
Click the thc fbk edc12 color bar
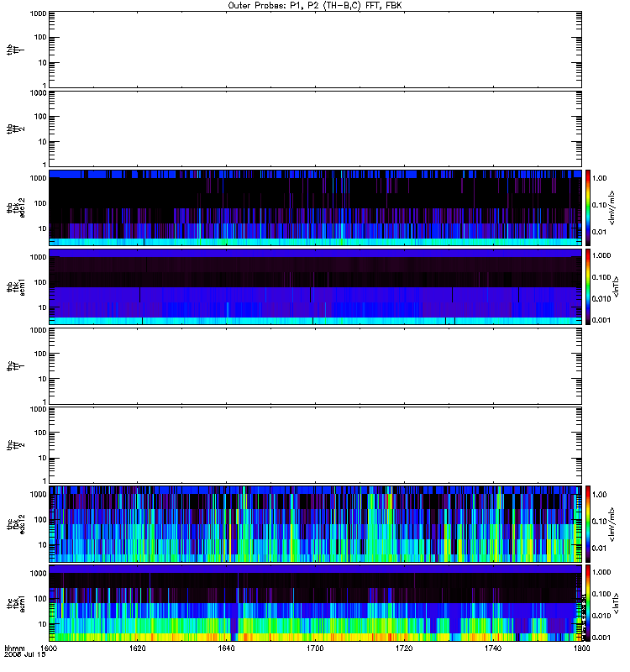[588, 523]
